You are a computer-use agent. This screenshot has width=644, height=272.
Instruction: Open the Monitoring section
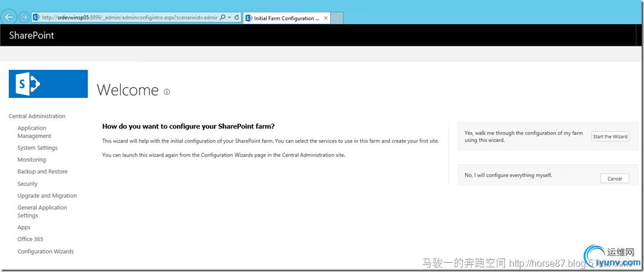click(x=32, y=159)
